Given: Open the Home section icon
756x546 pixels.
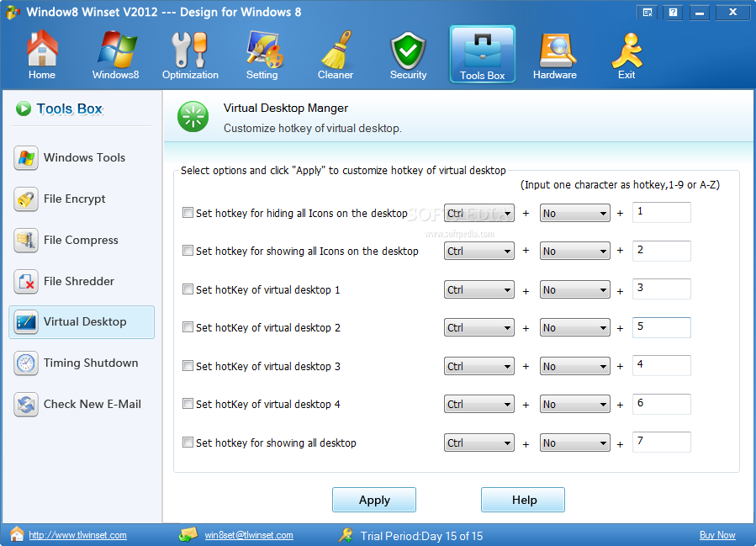Looking at the screenshot, I should (x=42, y=48).
